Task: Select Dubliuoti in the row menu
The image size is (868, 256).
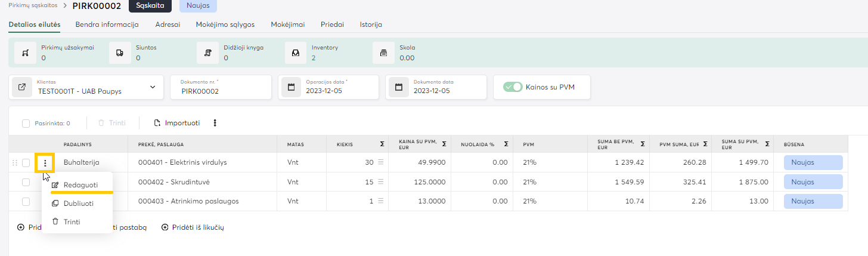Action: 76,203
